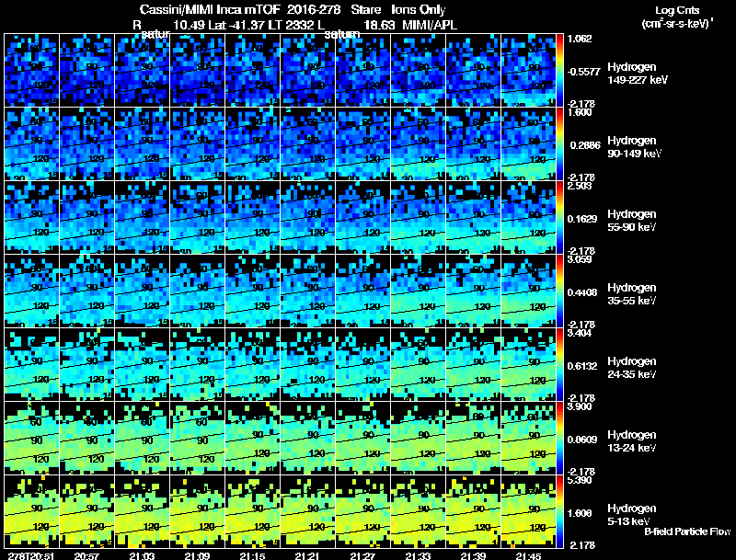The width and height of the screenshot is (736, 560).
Task: Click the '21:09' time label
Action: 197,555
